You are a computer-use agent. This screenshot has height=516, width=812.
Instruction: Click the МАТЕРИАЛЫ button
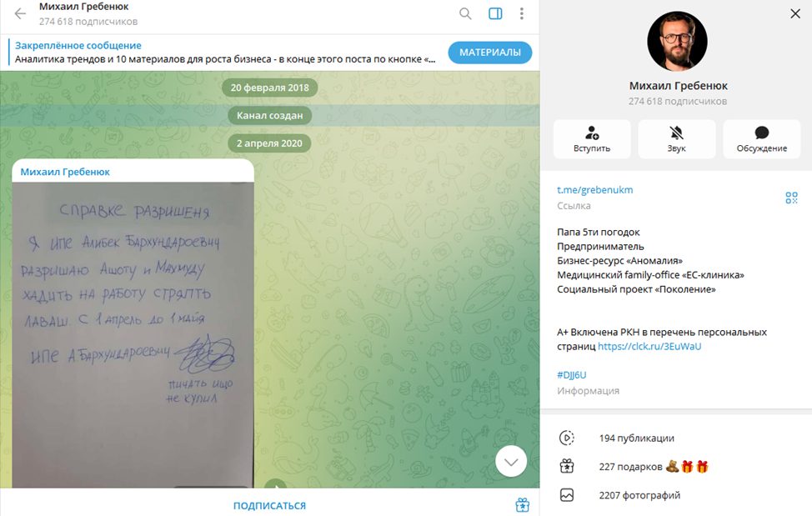point(490,53)
